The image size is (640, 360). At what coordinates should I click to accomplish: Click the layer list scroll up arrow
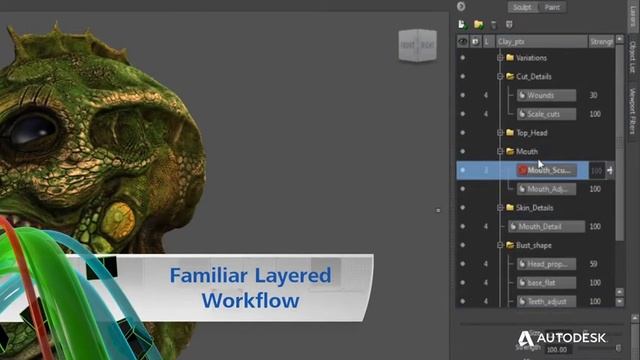620,39
